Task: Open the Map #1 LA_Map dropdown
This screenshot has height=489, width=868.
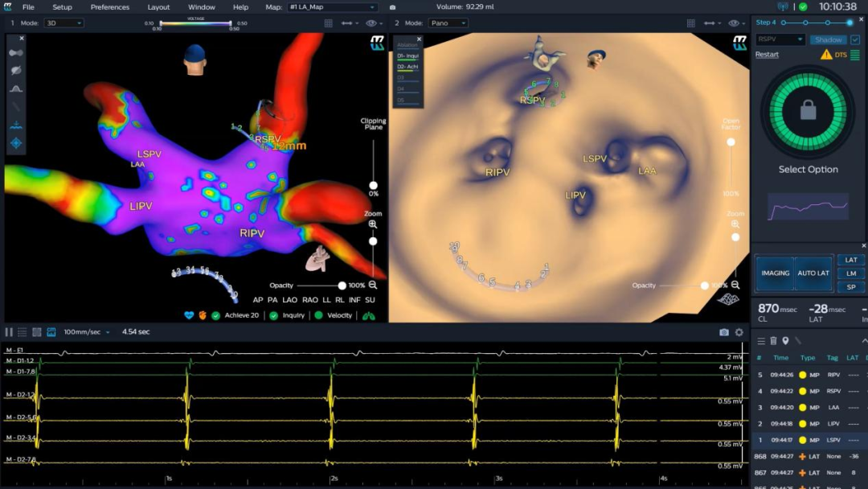Action: [333, 7]
